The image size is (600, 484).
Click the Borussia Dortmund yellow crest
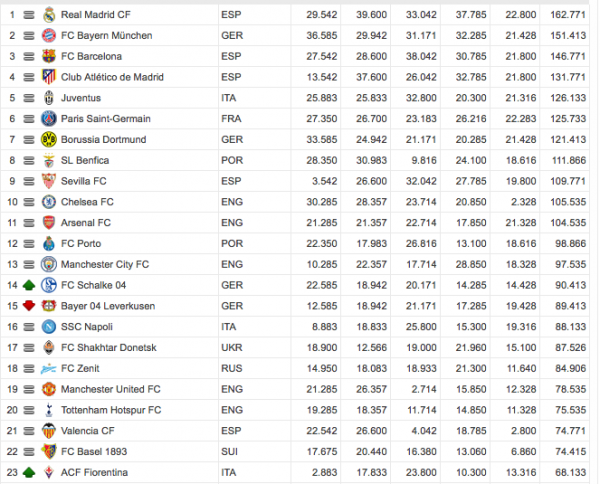[x=48, y=139]
